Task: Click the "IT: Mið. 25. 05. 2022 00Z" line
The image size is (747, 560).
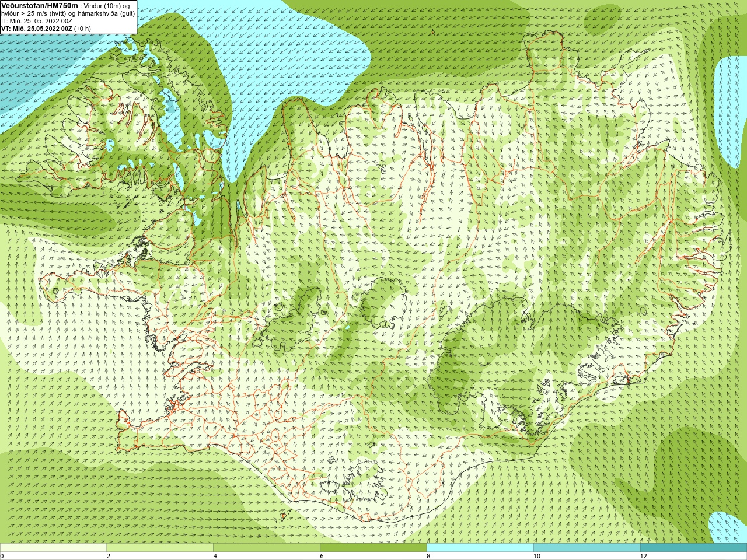Action: coord(37,21)
